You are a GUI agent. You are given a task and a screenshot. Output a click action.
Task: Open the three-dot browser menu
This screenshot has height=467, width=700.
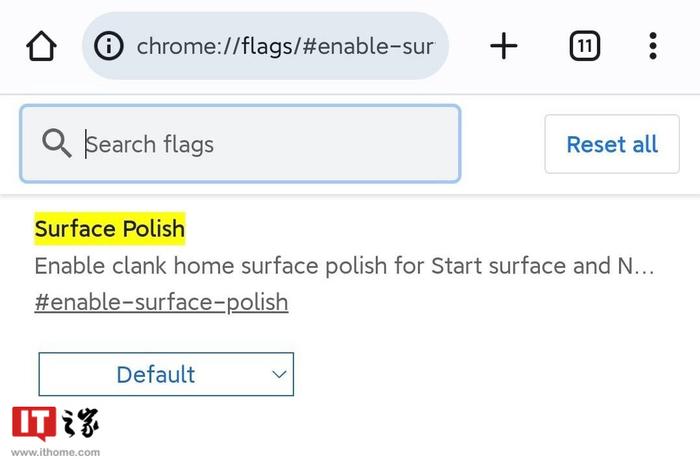coord(653,46)
